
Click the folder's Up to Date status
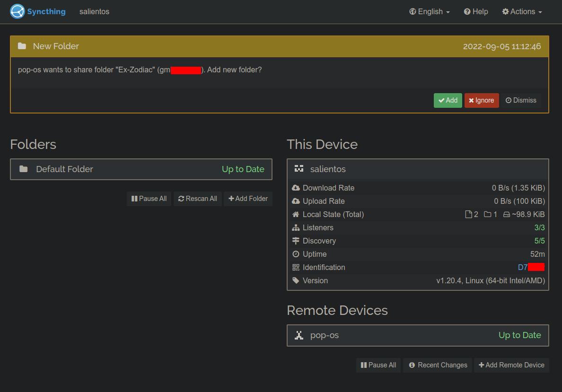243,169
